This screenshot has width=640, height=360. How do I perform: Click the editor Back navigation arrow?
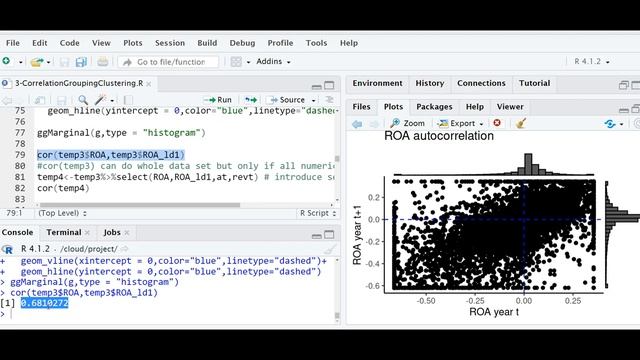[7, 100]
